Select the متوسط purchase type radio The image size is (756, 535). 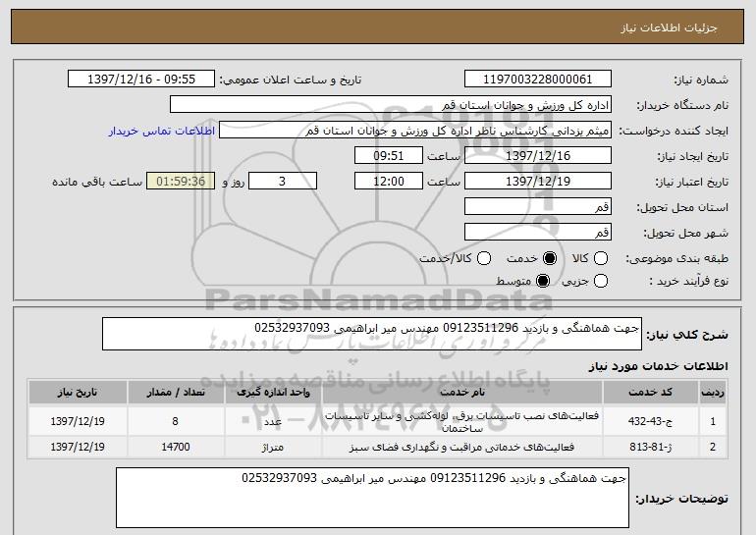543,281
